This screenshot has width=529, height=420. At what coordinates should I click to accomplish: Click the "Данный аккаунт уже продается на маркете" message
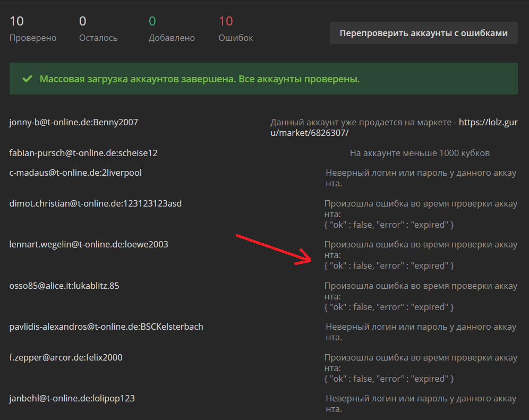coord(363,122)
